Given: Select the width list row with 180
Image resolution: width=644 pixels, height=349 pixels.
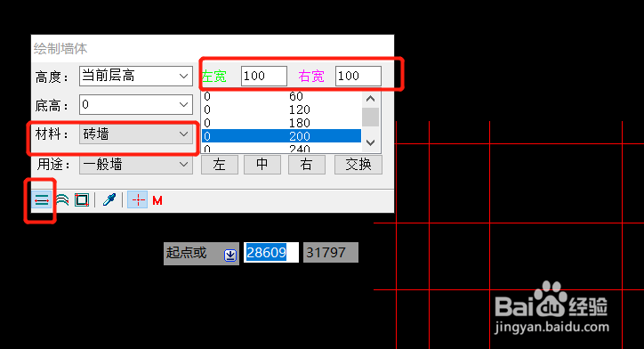Looking at the screenshot, I should (x=281, y=123).
